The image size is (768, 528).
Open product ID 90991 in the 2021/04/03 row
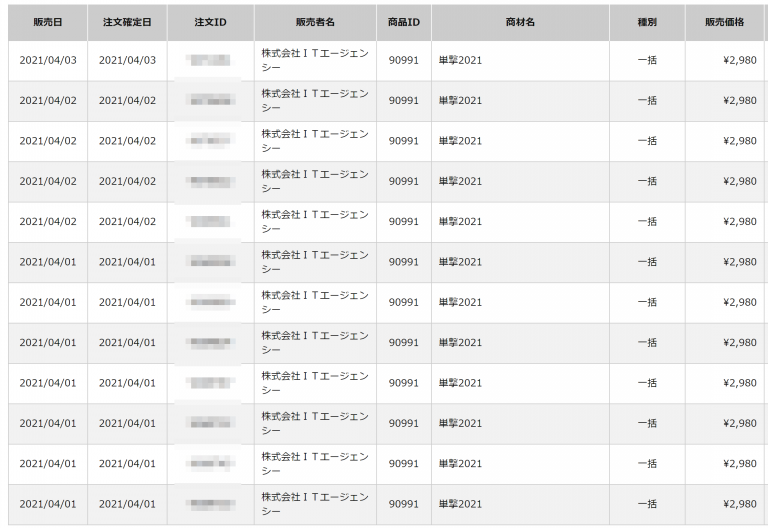tap(403, 61)
